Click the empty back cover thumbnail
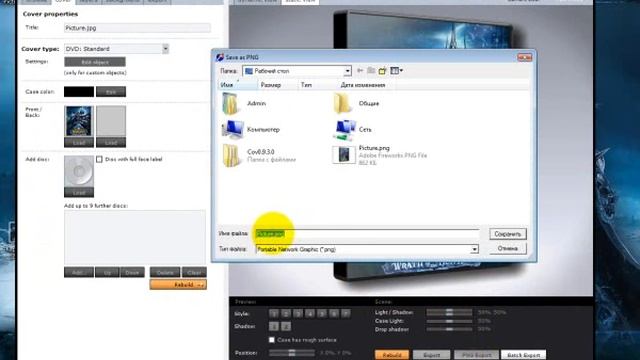The height and width of the screenshot is (360, 640). [x=111, y=122]
